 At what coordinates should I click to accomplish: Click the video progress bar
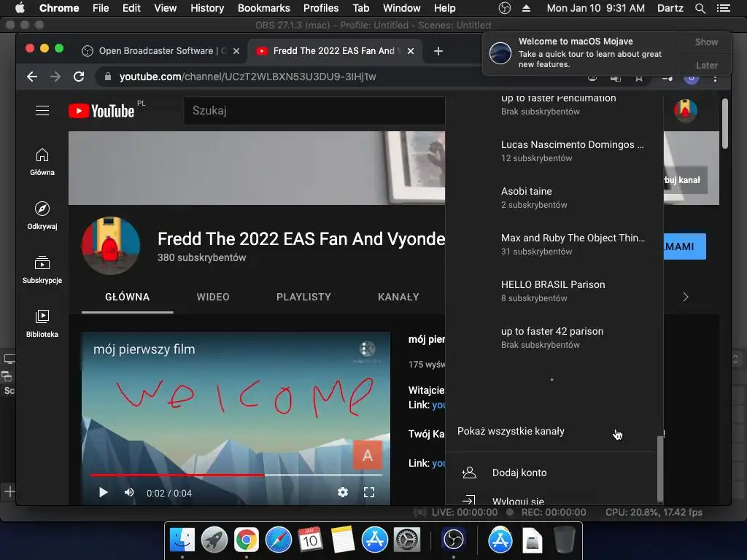pos(236,475)
